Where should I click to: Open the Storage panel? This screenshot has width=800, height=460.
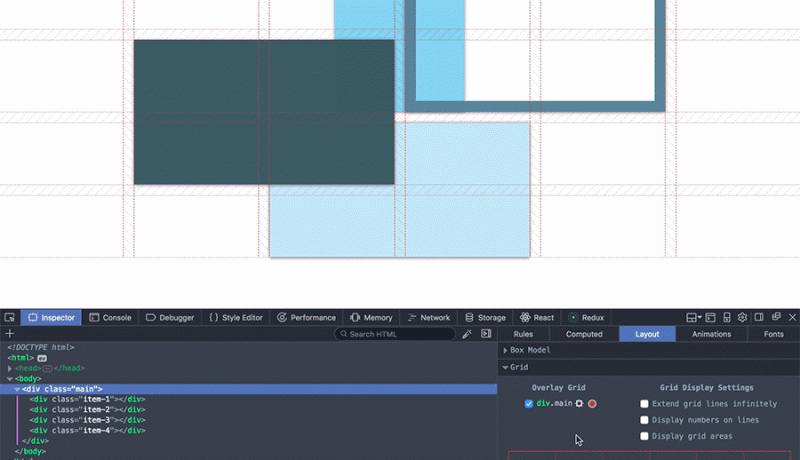click(485, 317)
